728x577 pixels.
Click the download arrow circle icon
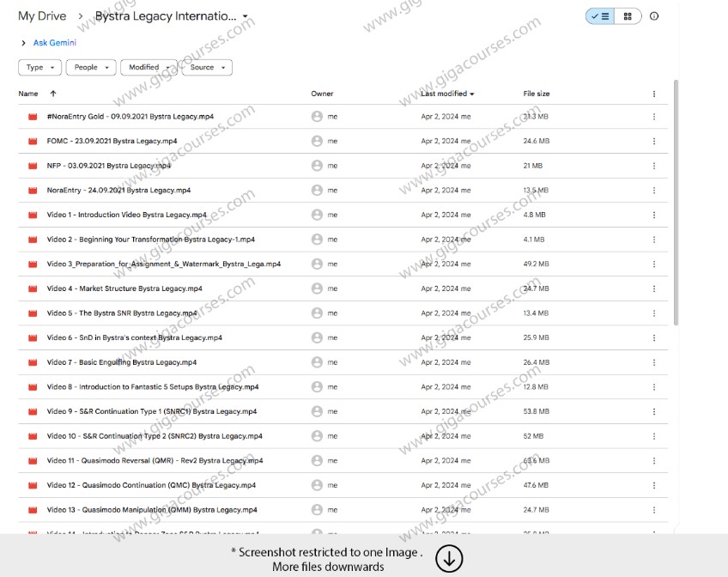point(449,558)
